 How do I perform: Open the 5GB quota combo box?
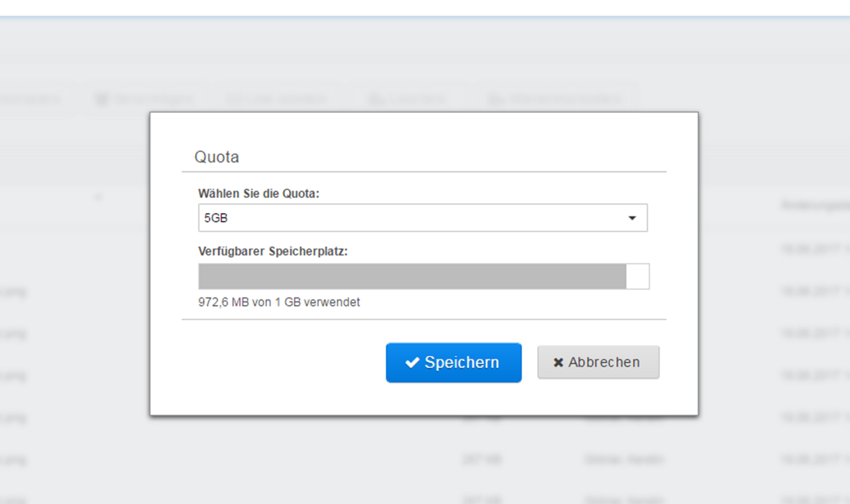pos(422,218)
